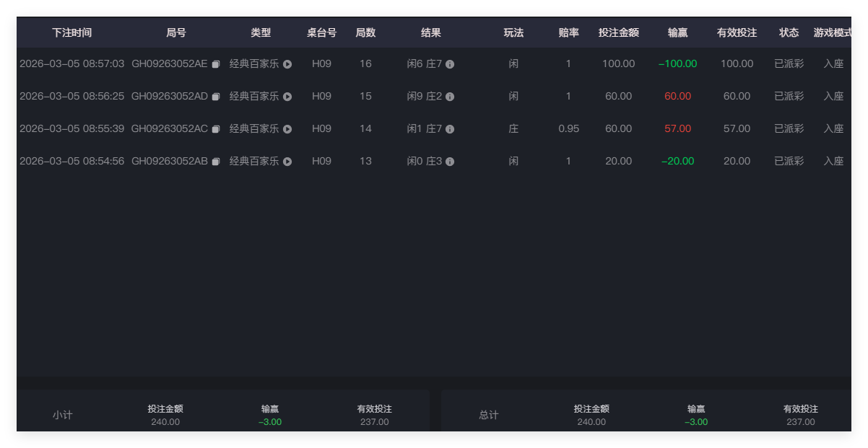The image size is (868, 448).
Task: Copy the round ID GH09263052AC
Action: (215, 128)
